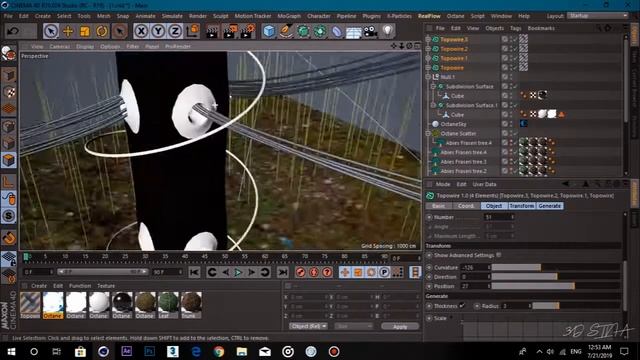Image resolution: width=640 pixels, height=360 pixels.
Task: Collapse the Octane Scatter object
Action: [x=428, y=133]
